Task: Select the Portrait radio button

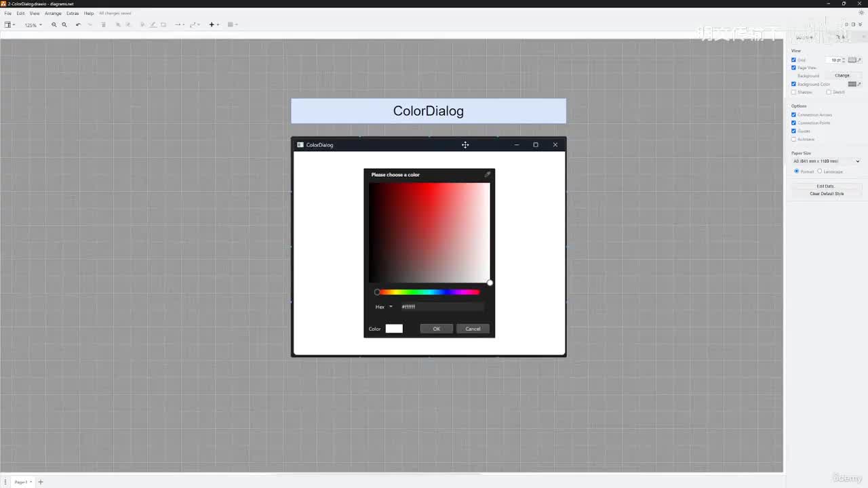Action: [797, 171]
